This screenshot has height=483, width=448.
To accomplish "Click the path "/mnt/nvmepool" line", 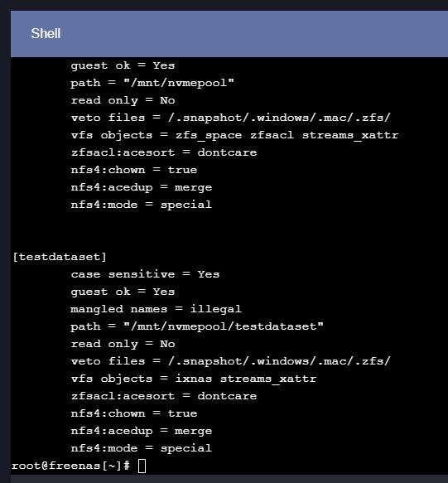I will coord(152,83).
